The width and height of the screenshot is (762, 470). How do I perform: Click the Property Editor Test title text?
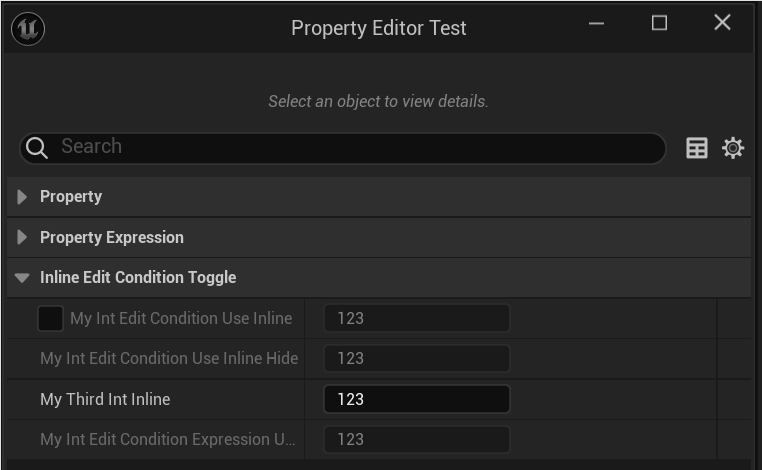click(378, 28)
